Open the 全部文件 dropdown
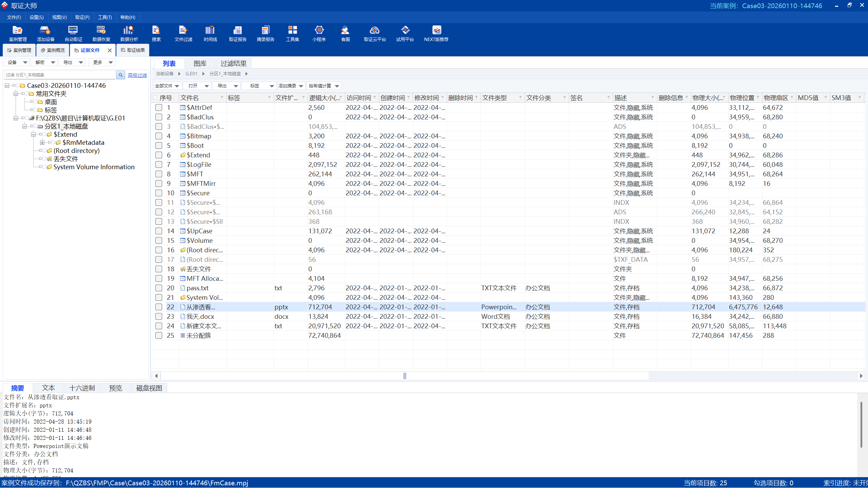This screenshot has width=868, height=488. pos(167,86)
